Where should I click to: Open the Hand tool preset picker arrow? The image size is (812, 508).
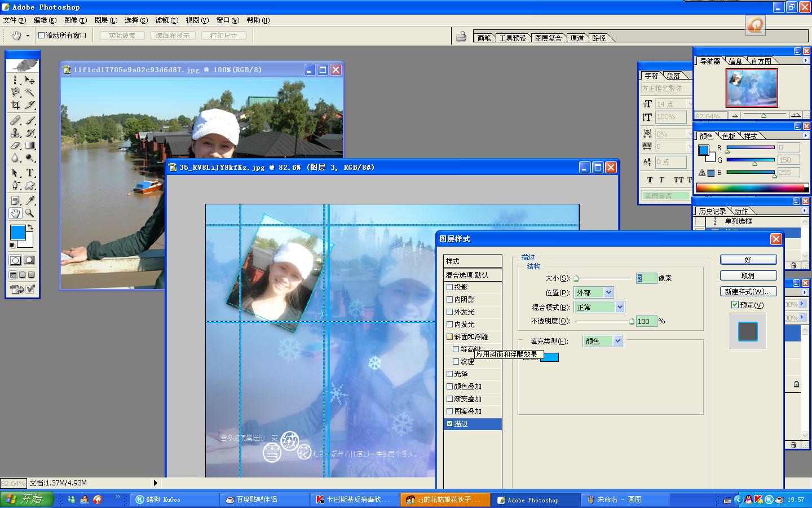pyautogui.click(x=28, y=36)
